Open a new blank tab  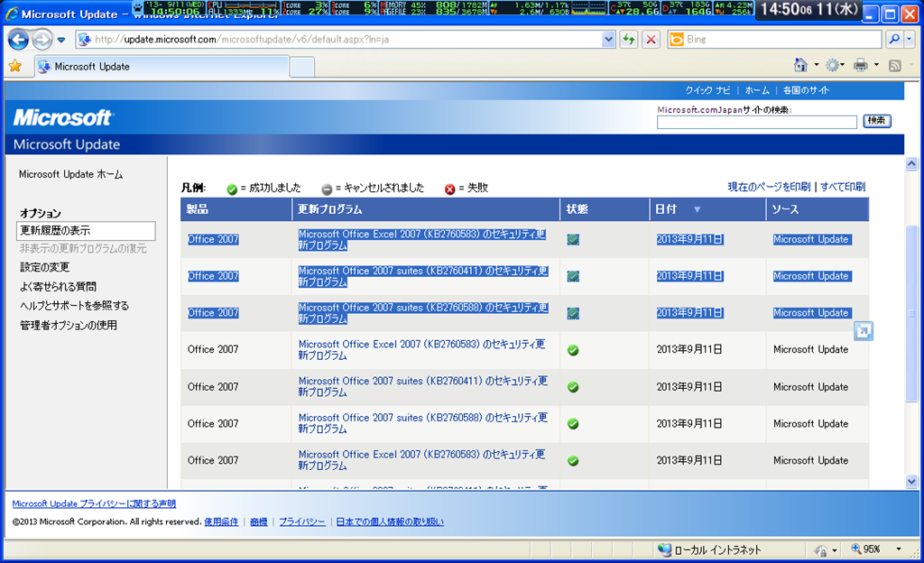coord(301,67)
